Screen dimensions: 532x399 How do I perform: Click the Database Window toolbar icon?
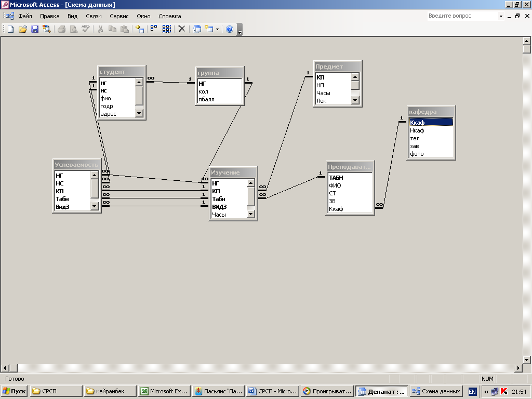197,29
